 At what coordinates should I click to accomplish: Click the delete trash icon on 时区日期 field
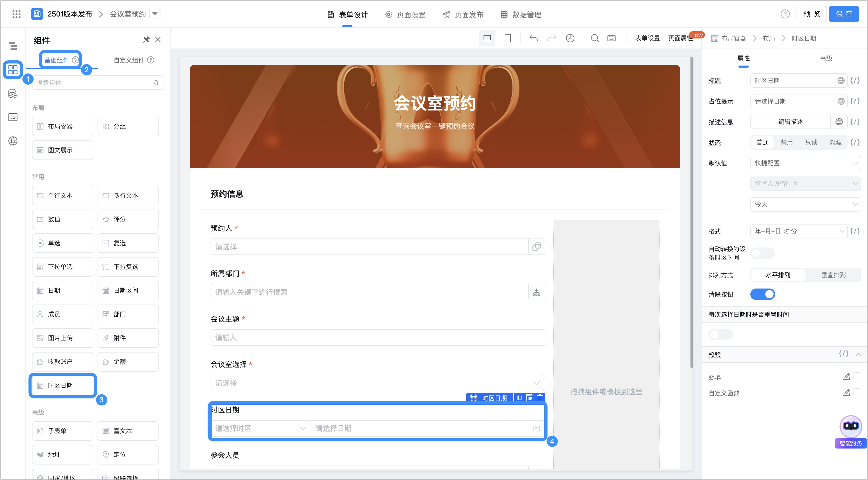[540, 398]
